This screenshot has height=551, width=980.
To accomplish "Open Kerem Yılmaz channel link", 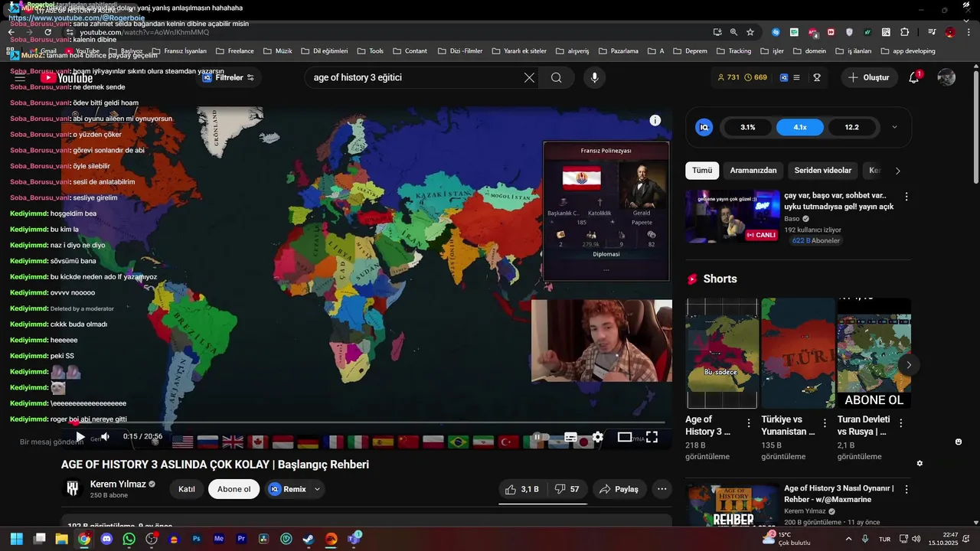I will tap(117, 484).
